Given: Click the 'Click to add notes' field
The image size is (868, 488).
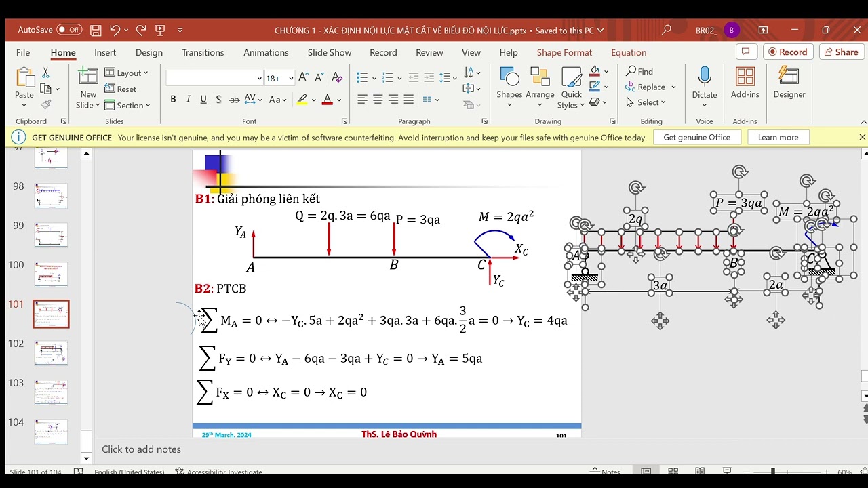Looking at the screenshot, I should point(141,449).
